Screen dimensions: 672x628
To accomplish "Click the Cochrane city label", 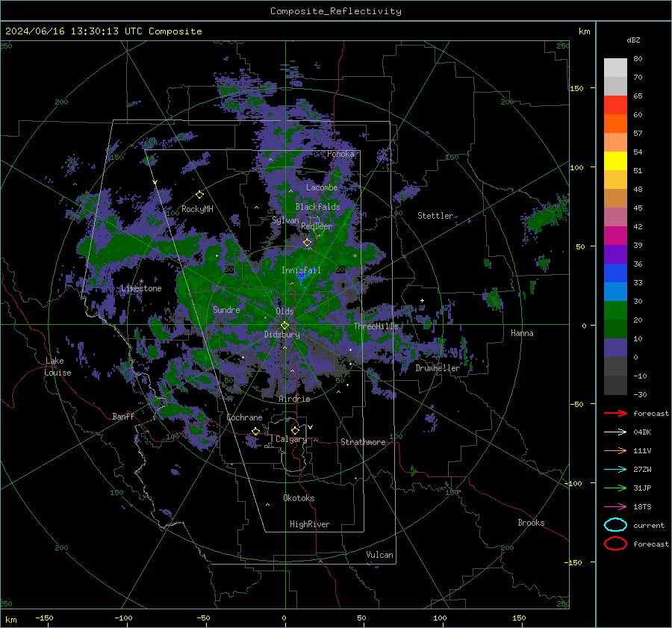I will (x=244, y=417).
